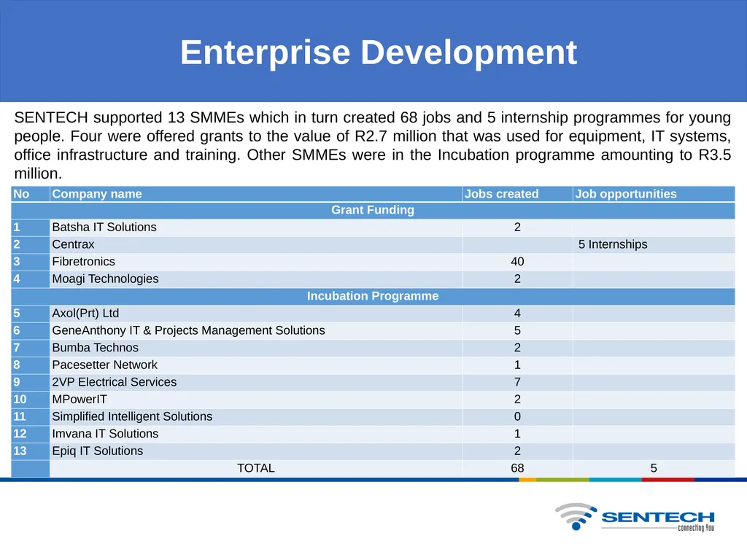Click total jobs created value 68

(517, 468)
